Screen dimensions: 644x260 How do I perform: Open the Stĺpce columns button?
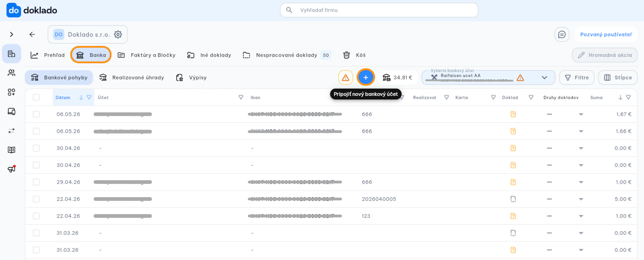(x=618, y=78)
